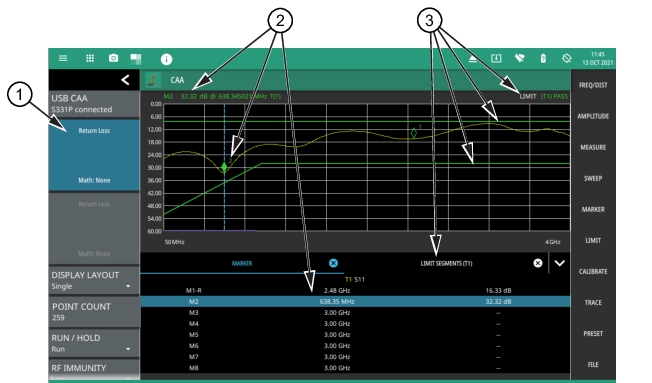Viewport: 652px width, 383px height.
Task: Switch to the MARKER tab
Action: tap(242, 263)
